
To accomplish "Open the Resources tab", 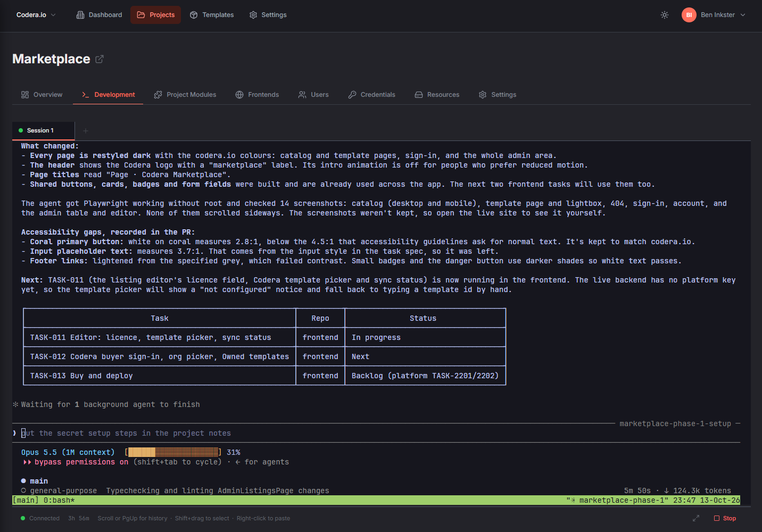I will point(437,95).
